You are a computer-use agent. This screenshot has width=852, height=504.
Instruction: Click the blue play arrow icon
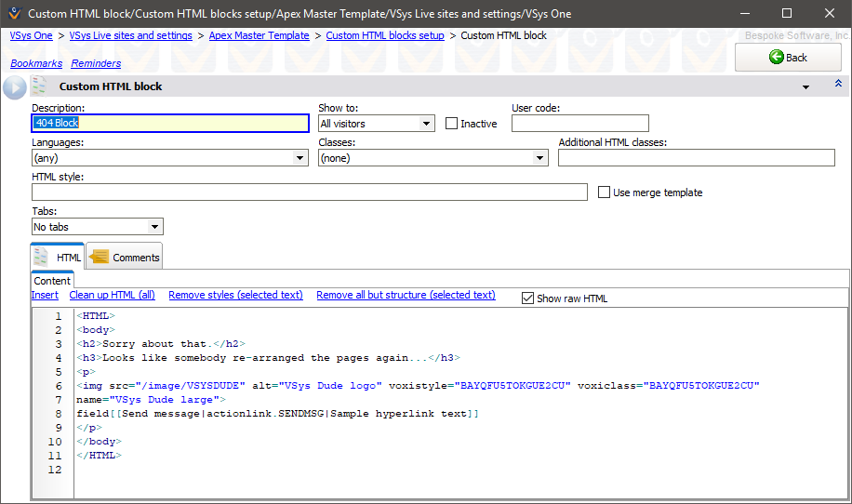pyautogui.click(x=14, y=87)
